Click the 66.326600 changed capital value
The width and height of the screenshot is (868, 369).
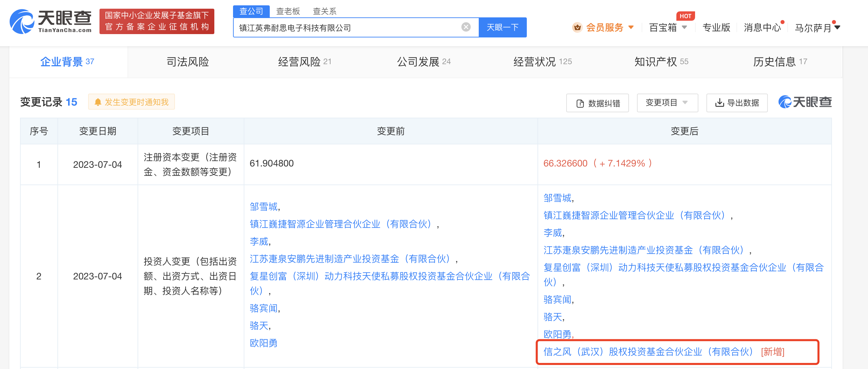(565, 163)
